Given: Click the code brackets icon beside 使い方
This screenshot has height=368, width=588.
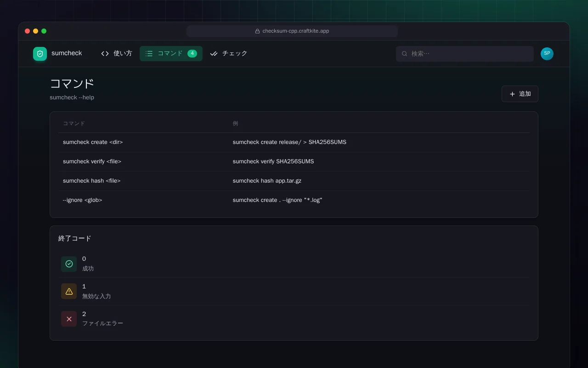Looking at the screenshot, I should (105, 54).
